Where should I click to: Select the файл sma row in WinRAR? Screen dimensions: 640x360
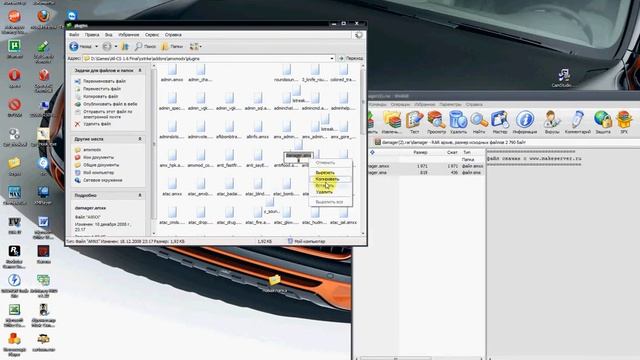point(426,173)
